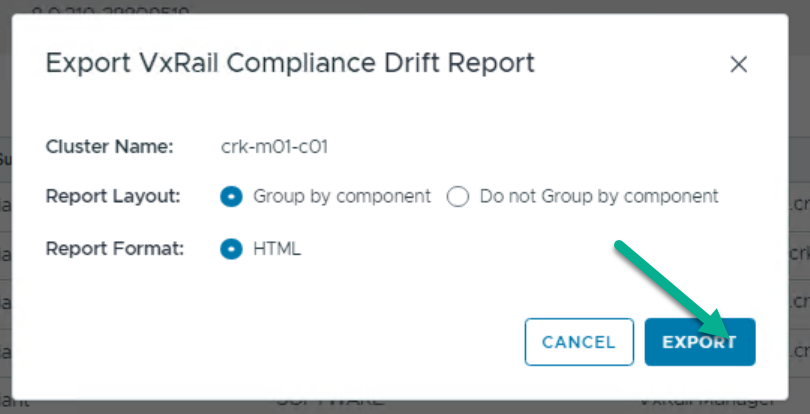Click the empty dialog area left of CANCEL
This screenshot has width=810, height=414.
coord(300,342)
